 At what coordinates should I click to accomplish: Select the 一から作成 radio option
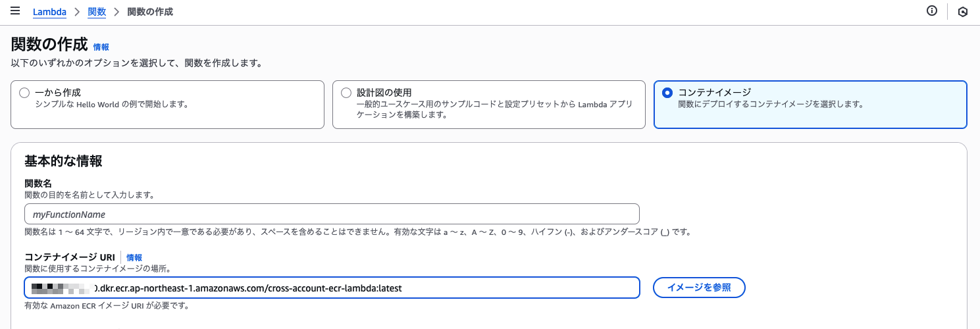tap(24, 93)
